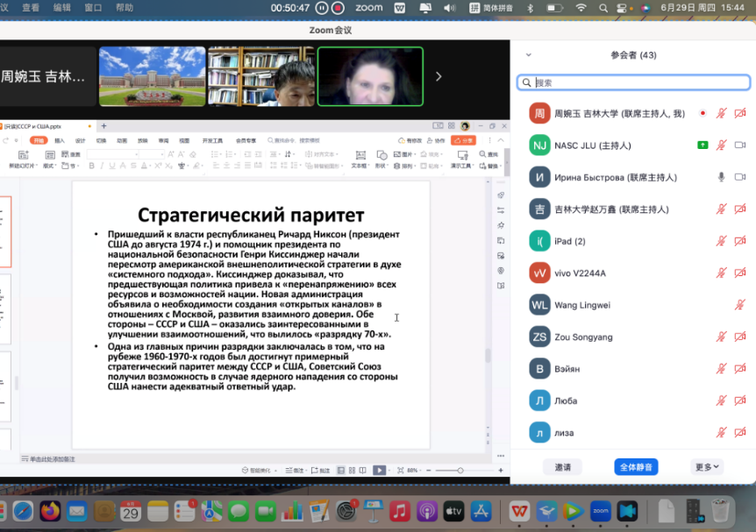Toggle NASC JLU's muted microphone
This screenshot has width=756, height=532.
coord(721,145)
